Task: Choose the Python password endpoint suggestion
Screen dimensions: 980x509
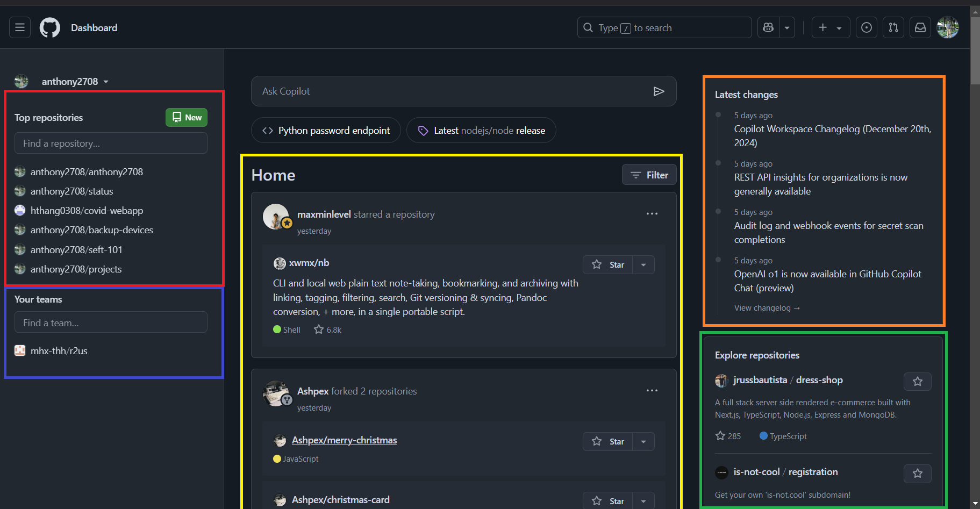Action: pos(326,131)
